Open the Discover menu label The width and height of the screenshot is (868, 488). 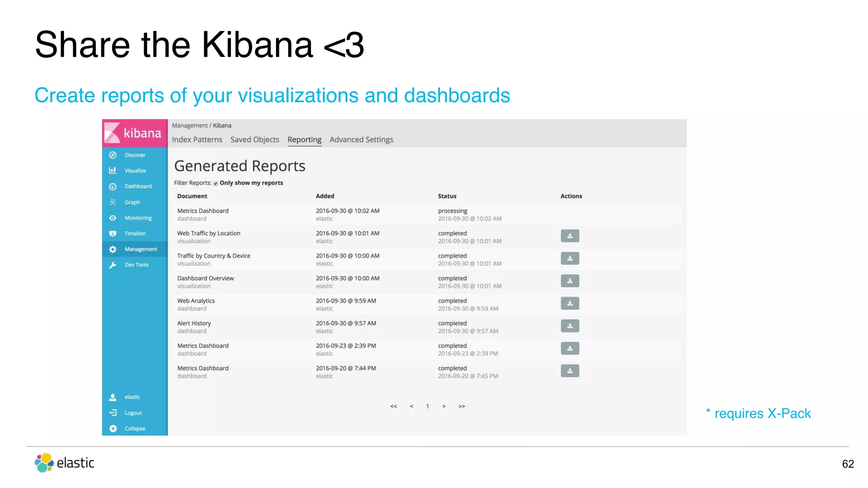click(135, 155)
